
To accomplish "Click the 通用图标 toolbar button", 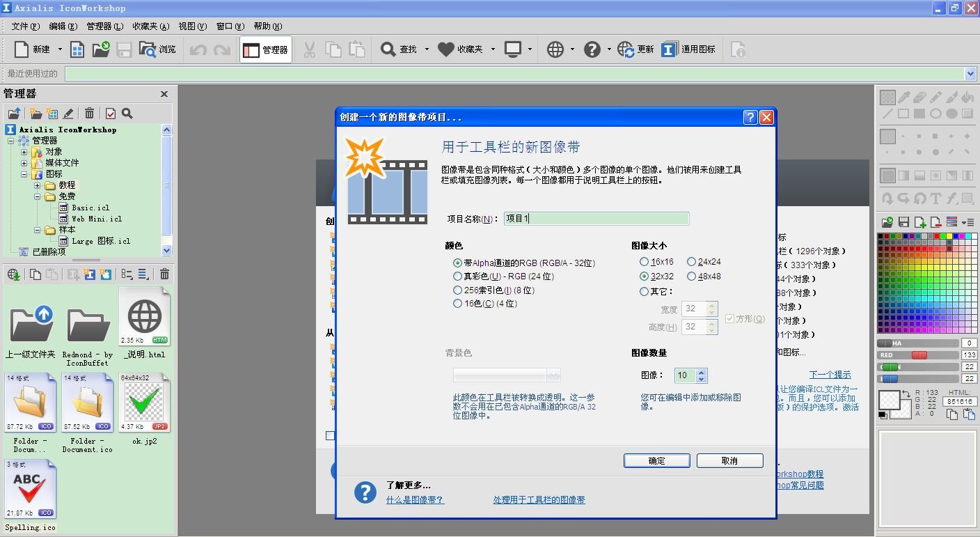I will tap(688, 49).
